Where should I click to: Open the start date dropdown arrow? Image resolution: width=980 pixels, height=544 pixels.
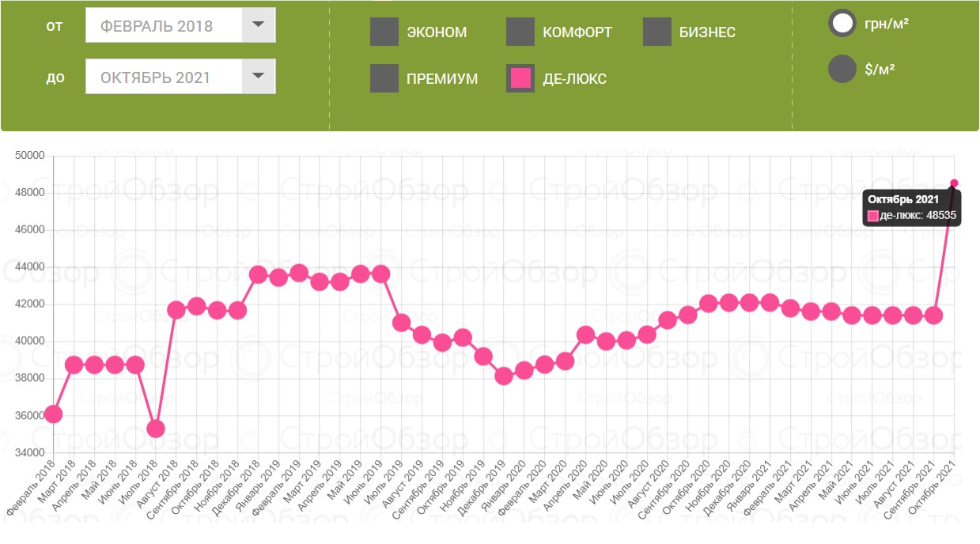click(259, 25)
